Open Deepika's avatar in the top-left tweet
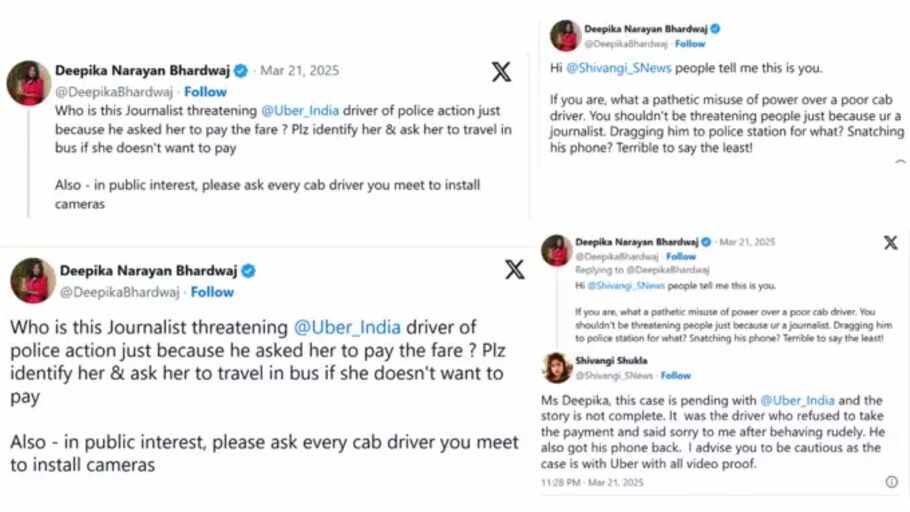This screenshot has width=910, height=512. click(28, 82)
